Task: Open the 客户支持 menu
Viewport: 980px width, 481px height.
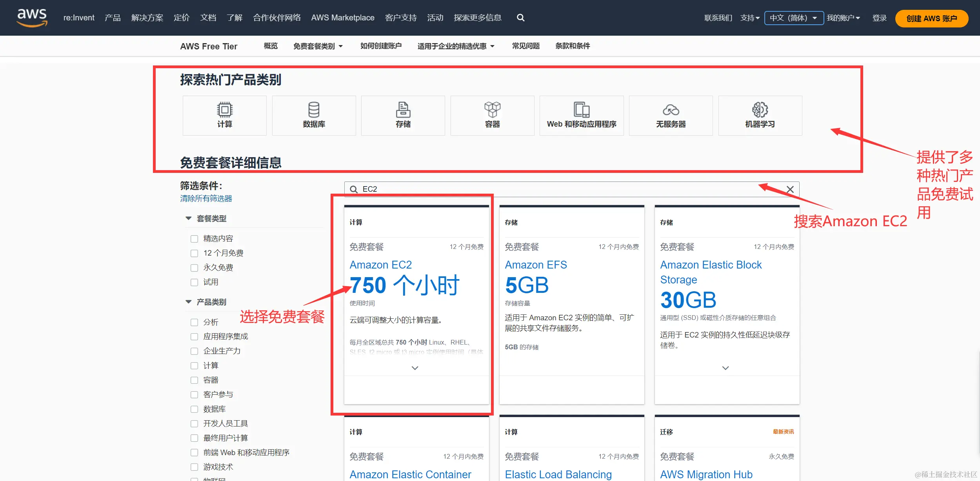Action: (x=401, y=18)
